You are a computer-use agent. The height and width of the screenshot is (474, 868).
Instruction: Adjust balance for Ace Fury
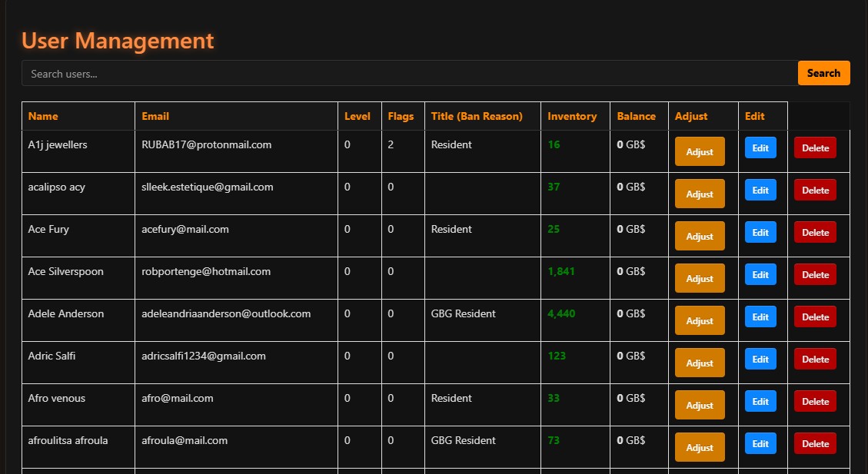pos(700,237)
